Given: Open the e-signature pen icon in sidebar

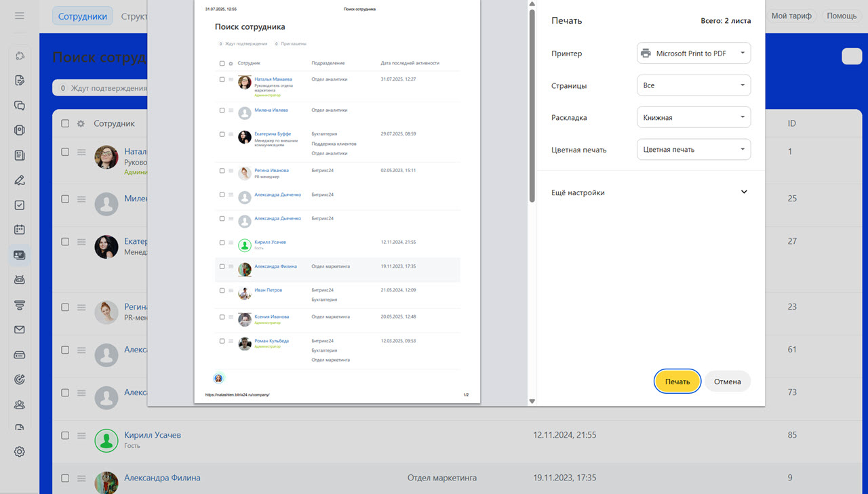Looking at the screenshot, I should click(20, 180).
